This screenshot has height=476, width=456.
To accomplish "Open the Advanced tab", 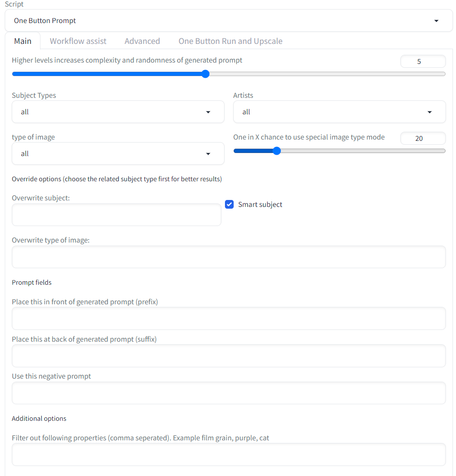I will (x=142, y=41).
